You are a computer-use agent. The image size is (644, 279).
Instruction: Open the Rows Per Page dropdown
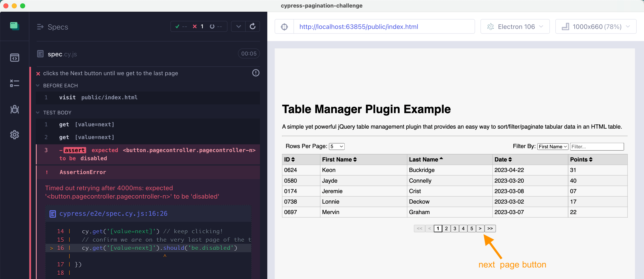[x=336, y=146]
